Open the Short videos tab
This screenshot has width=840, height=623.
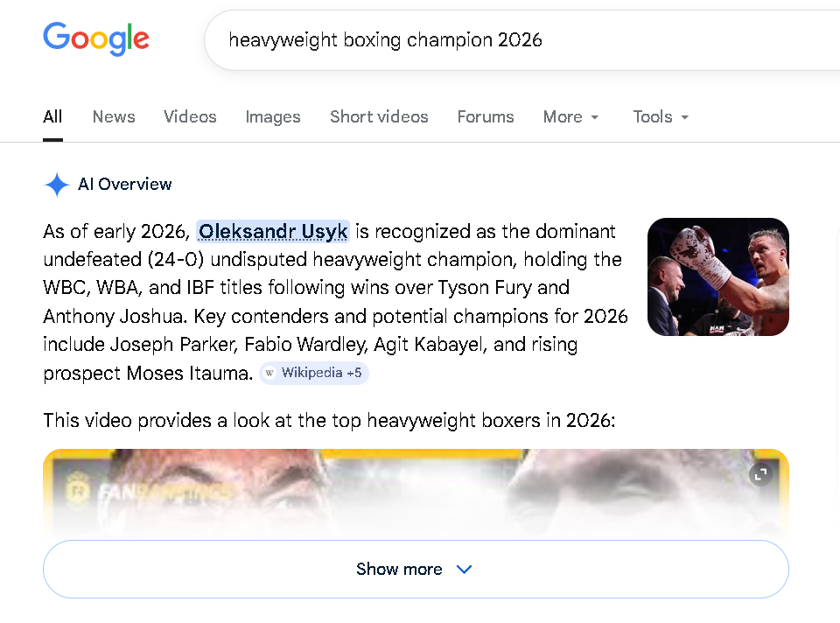point(379,117)
